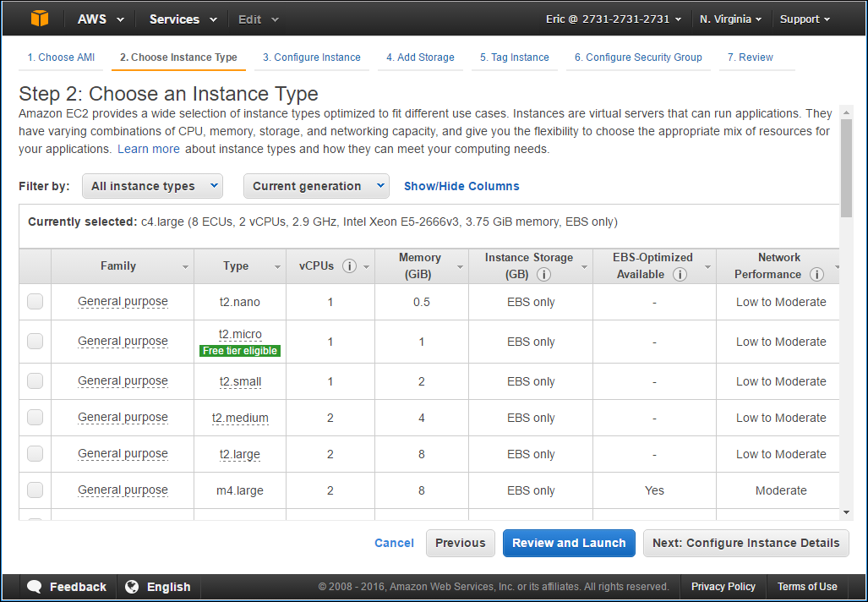Select the t2.micro instance checkbox
868x602 pixels.
pos(35,342)
